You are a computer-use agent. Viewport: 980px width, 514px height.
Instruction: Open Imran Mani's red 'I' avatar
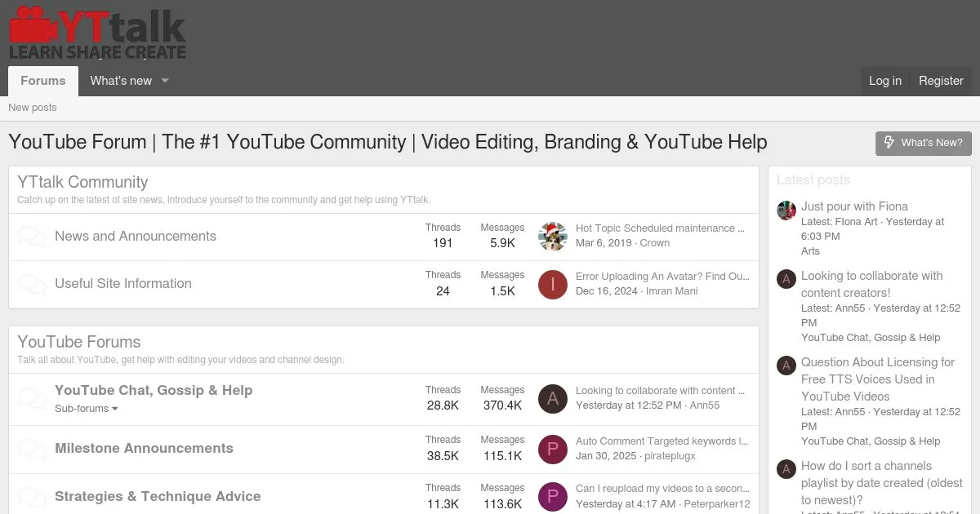(x=553, y=284)
